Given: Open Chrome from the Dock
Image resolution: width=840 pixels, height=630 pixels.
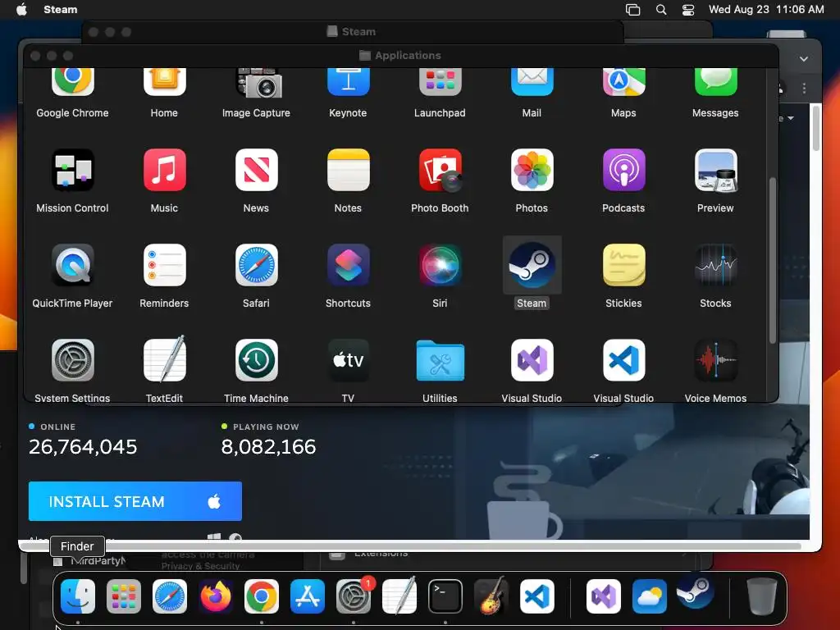Looking at the screenshot, I should [262, 596].
